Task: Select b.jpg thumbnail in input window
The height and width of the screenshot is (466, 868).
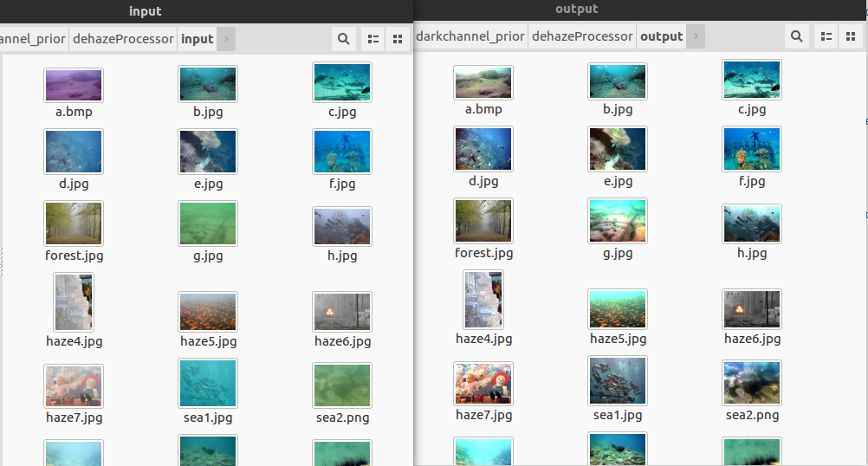Action: pyautogui.click(x=208, y=84)
